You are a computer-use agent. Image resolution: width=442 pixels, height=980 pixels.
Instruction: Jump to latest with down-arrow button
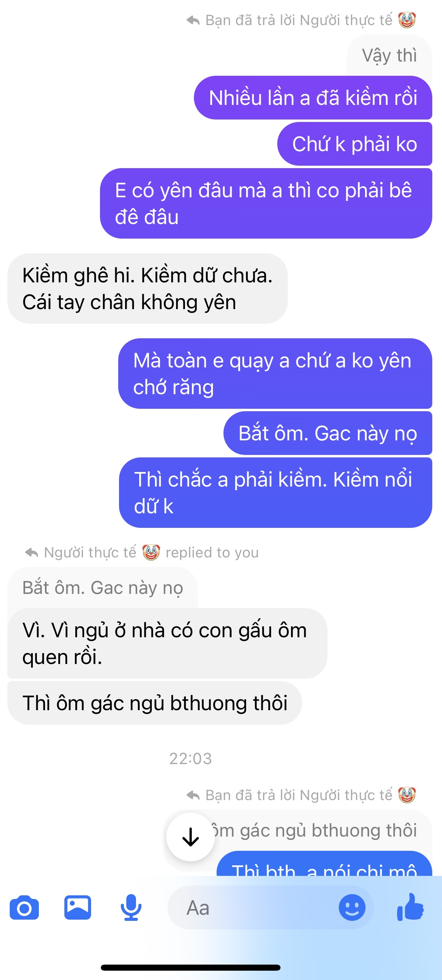(x=190, y=837)
